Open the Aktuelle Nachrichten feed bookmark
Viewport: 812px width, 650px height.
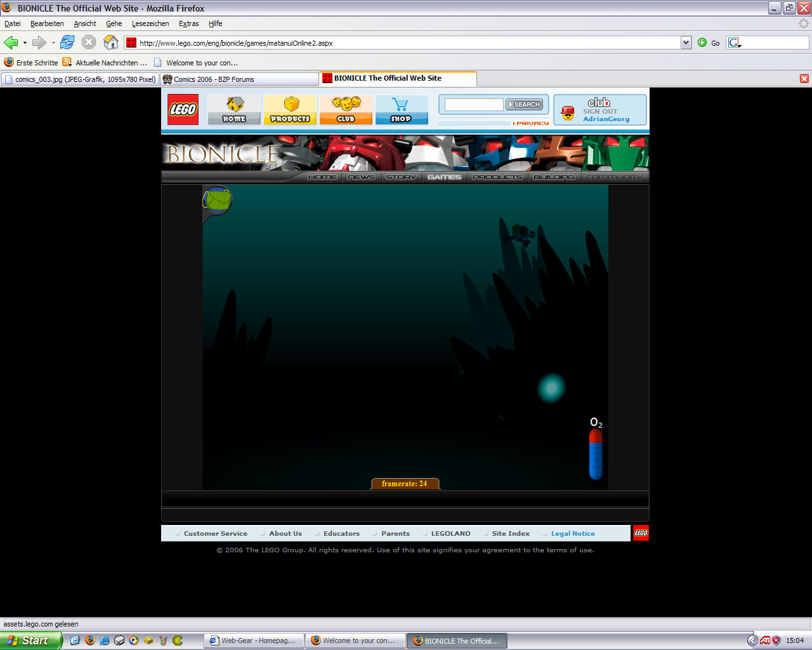tap(105, 63)
